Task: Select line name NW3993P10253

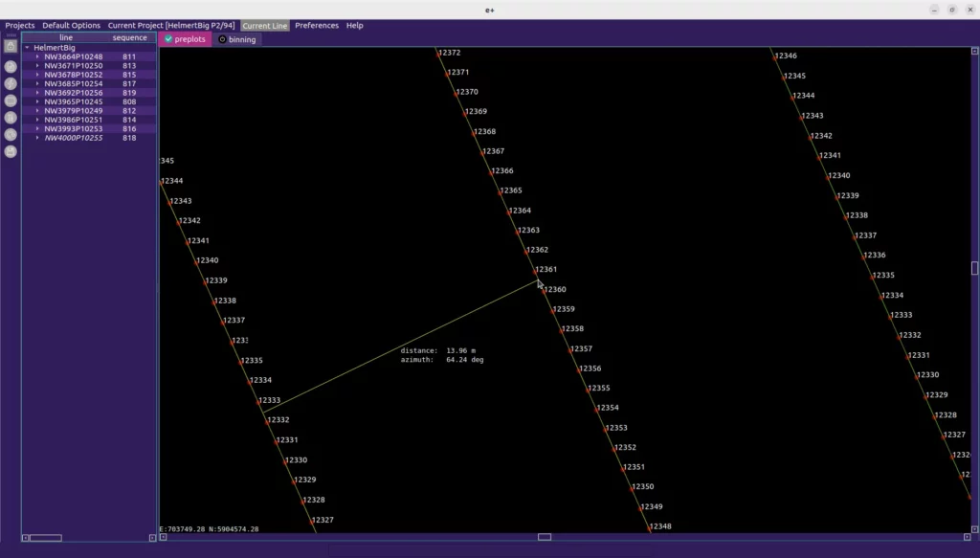Action: (x=73, y=128)
